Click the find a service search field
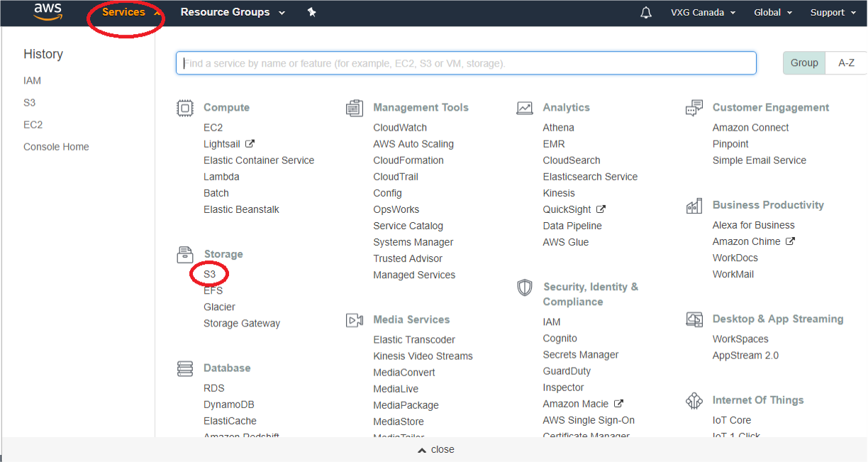The height and width of the screenshot is (462, 868). tap(466, 63)
